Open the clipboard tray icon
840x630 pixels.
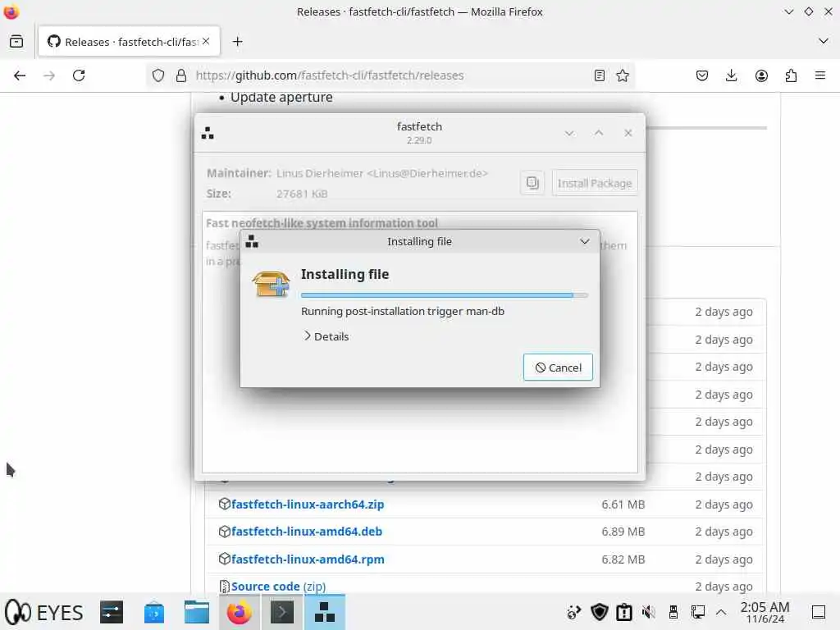click(624, 612)
